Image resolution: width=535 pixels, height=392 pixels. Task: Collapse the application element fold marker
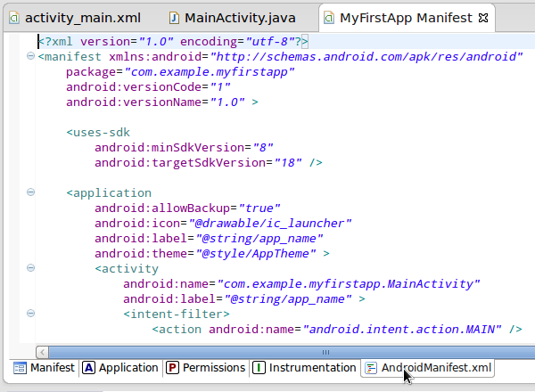point(31,192)
